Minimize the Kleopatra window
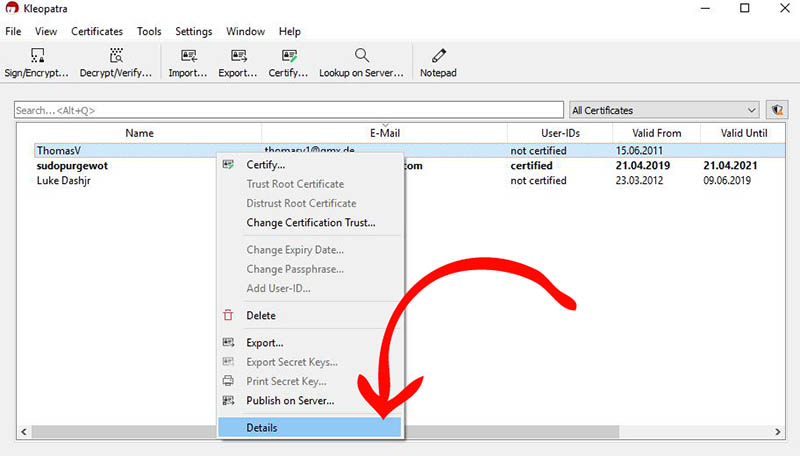 [x=705, y=8]
